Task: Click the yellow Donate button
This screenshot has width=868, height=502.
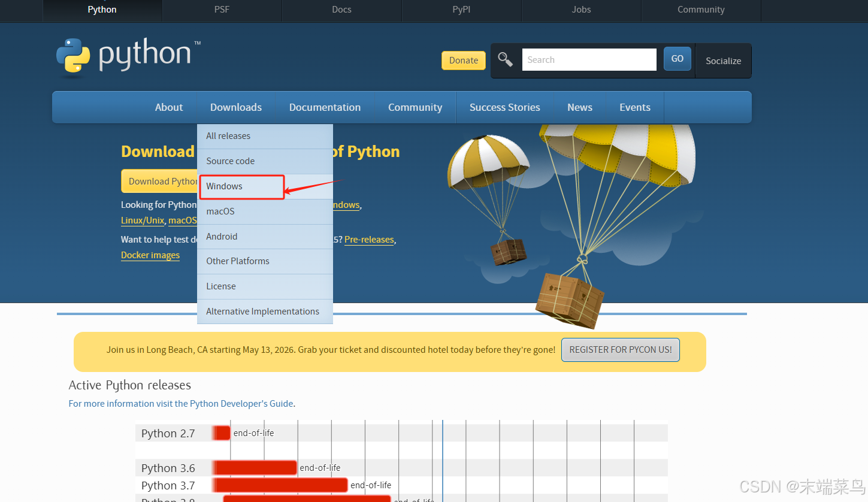Action: (464, 61)
